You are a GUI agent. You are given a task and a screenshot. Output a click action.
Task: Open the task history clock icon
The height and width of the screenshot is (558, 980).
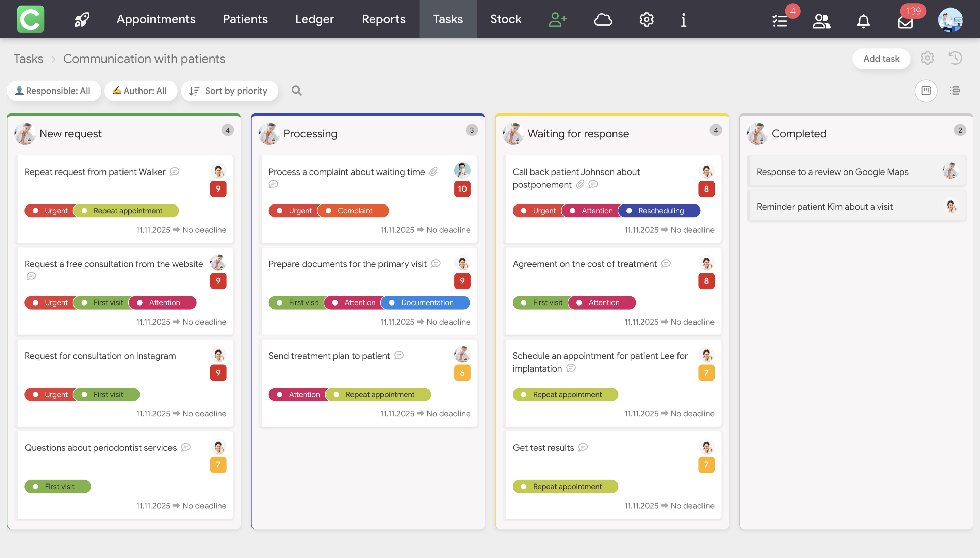coord(955,58)
